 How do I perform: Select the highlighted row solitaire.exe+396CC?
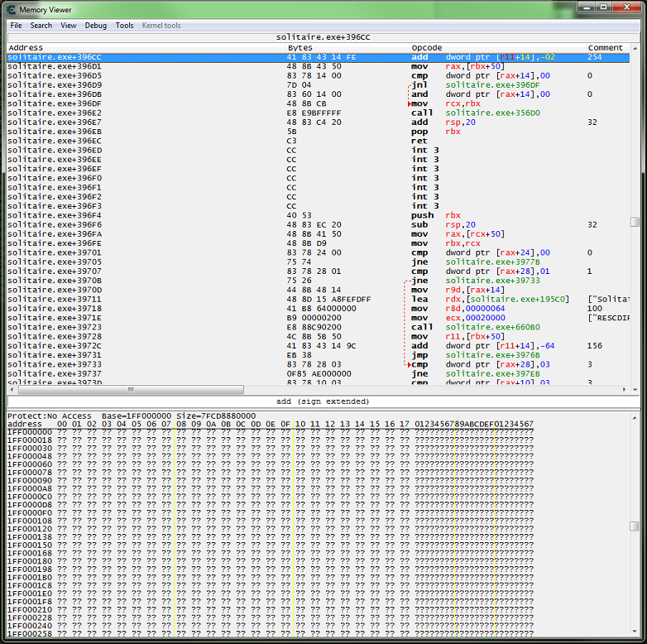tap(319, 57)
